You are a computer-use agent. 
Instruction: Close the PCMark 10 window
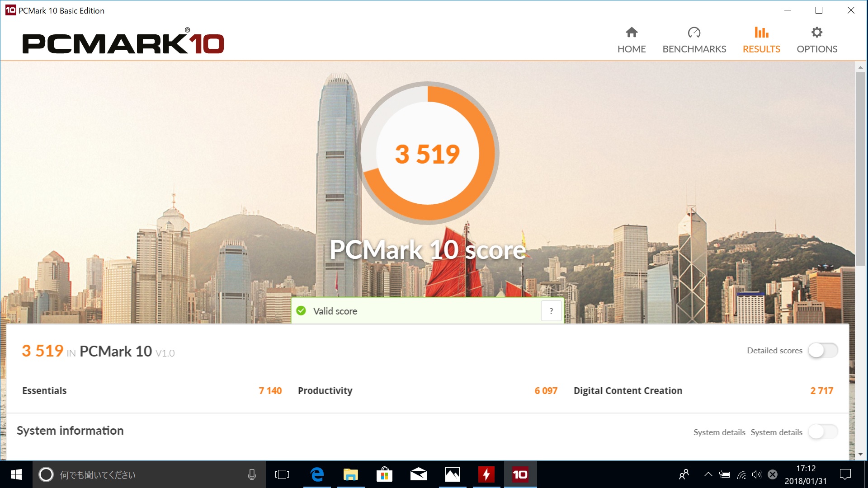[x=851, y=10]
